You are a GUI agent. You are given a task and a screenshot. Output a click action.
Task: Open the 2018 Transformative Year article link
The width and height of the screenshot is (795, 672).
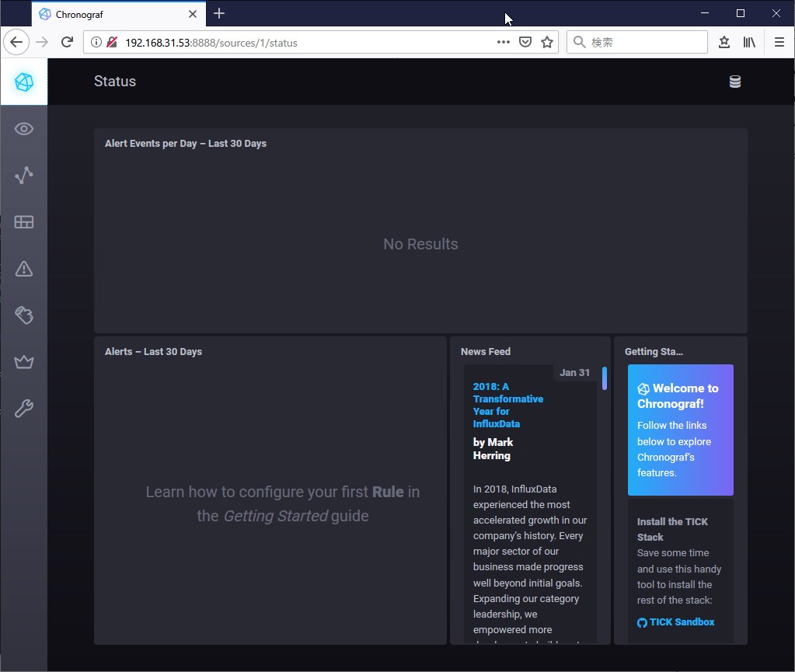507,405
